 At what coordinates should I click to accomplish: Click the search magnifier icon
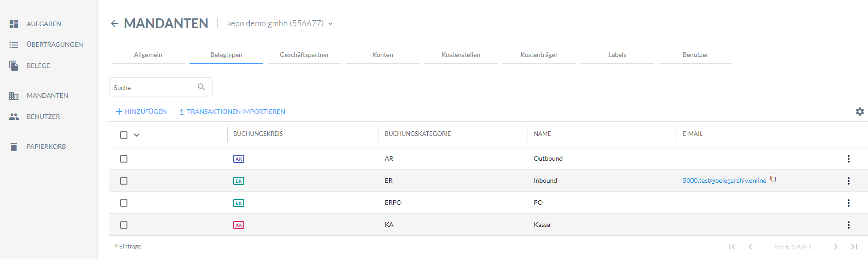coord(201,87)
